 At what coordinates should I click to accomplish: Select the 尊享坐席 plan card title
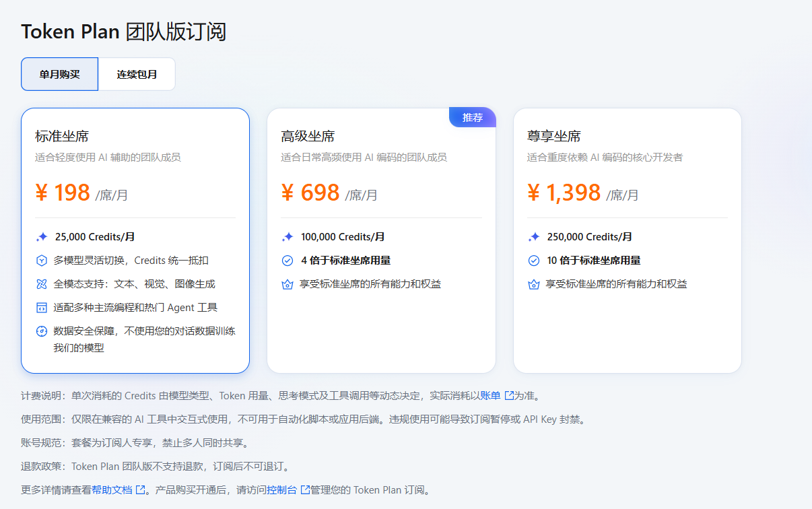point(554,137)
